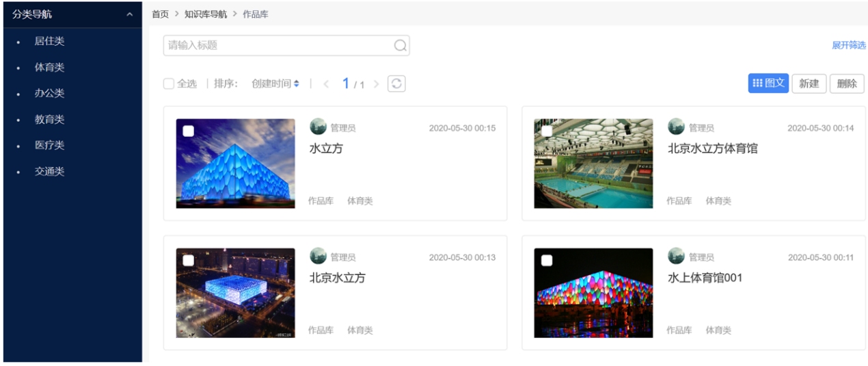The height and width of the screenshot is (366, 868).
Task: Click the 新建 button
Action: (x=809, y=83)
